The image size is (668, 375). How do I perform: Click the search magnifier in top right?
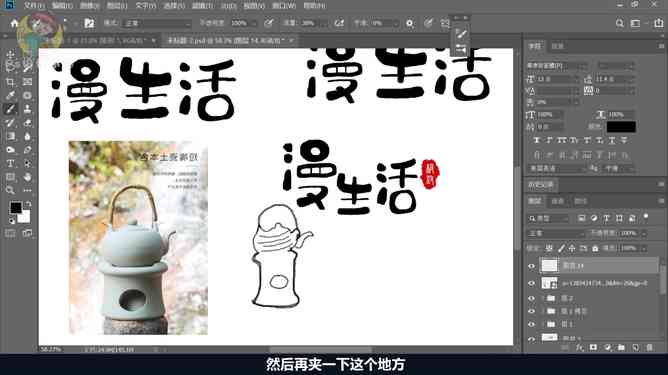[620, 23]
